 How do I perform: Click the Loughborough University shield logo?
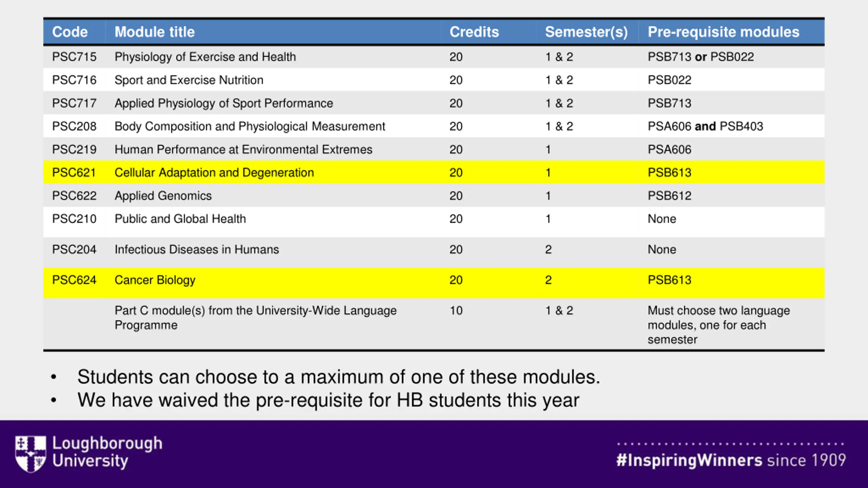pos(31,454)
